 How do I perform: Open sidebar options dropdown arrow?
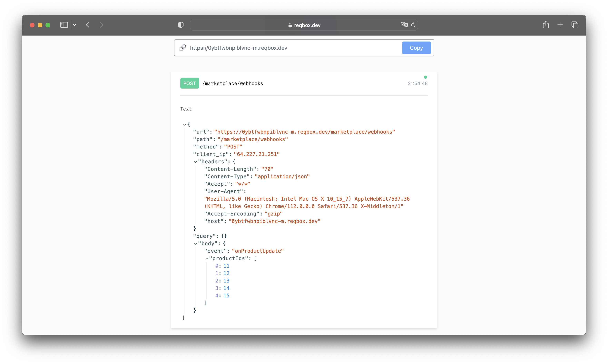[75, 25]
